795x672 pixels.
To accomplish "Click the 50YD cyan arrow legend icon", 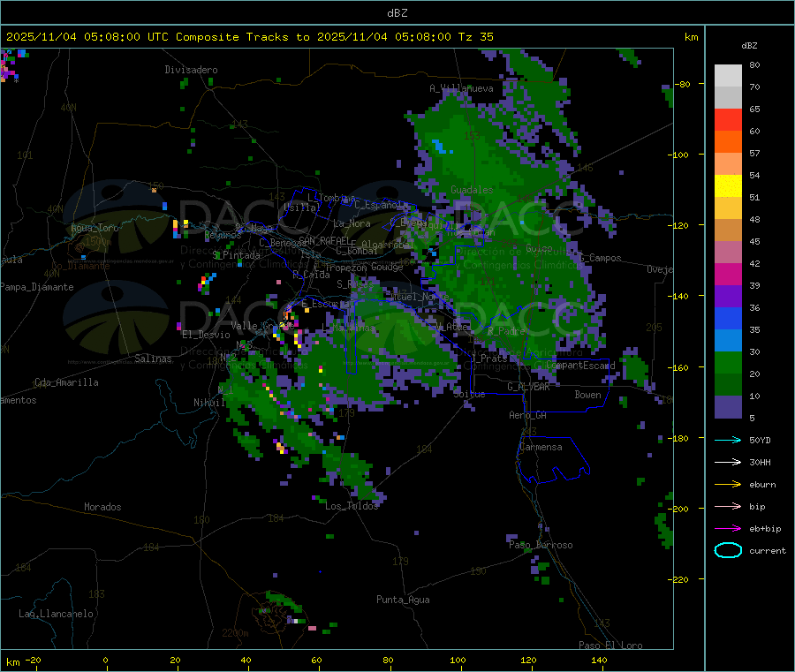I will [728, 440].
